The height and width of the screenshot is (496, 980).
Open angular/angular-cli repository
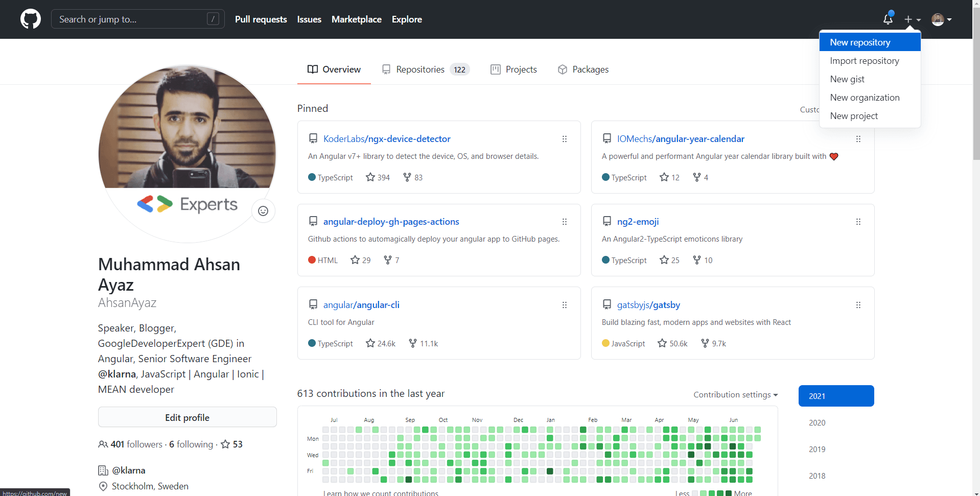coord(361,305)
